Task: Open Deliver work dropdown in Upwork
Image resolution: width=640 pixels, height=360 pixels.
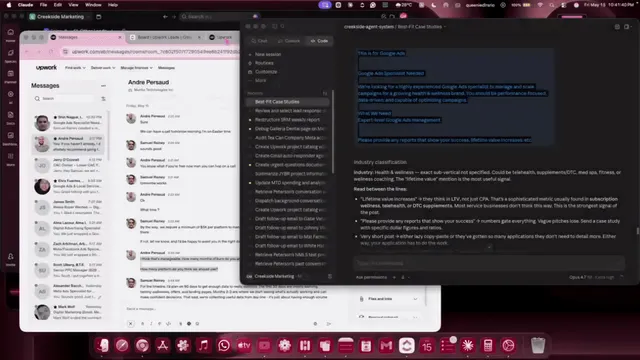Action: click(x=103, y=68)
